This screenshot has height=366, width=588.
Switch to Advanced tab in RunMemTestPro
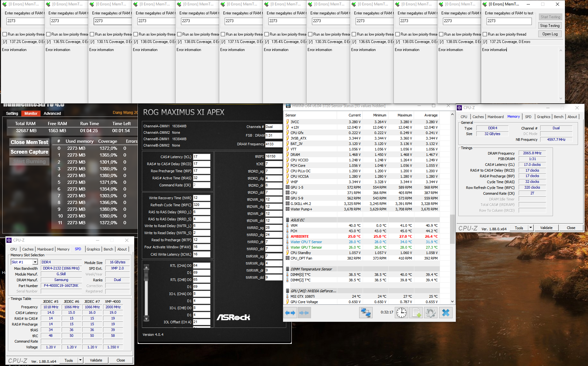click(x=52, y=114)
